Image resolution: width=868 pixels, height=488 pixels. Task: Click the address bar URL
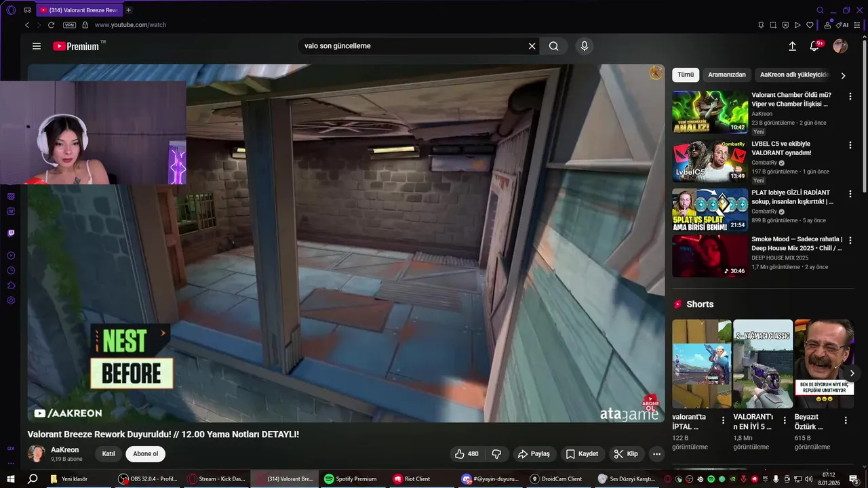130,25
